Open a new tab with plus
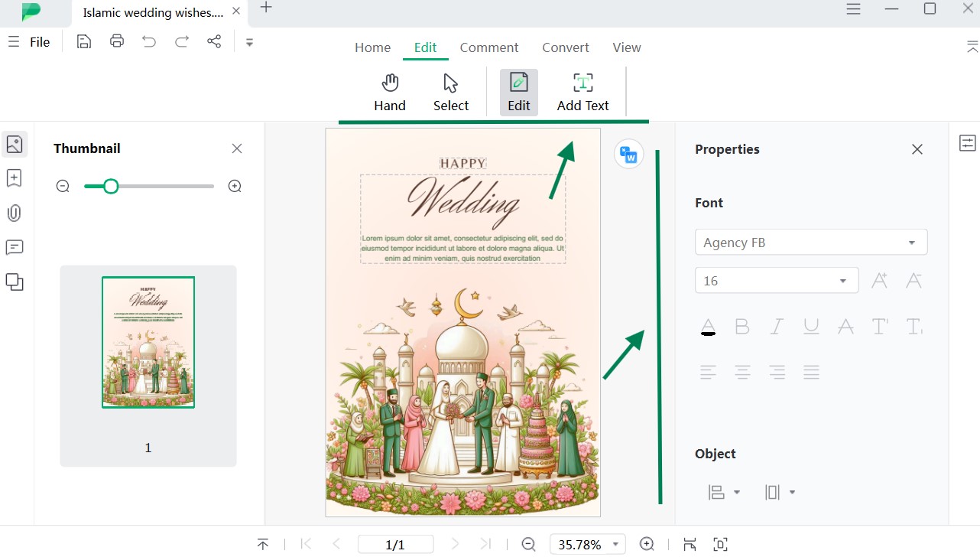The image size is (980, 557). click(x=266, y=8)
